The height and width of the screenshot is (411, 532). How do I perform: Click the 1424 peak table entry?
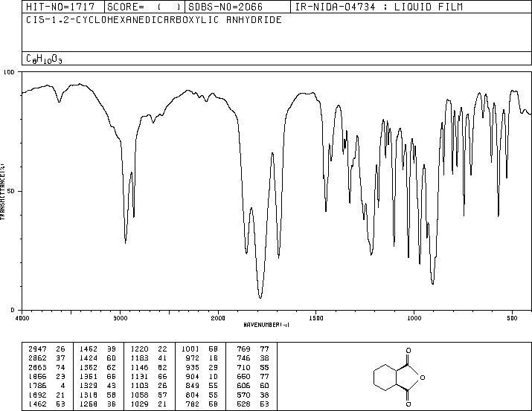pyautogui.click(x=97, y=358)
